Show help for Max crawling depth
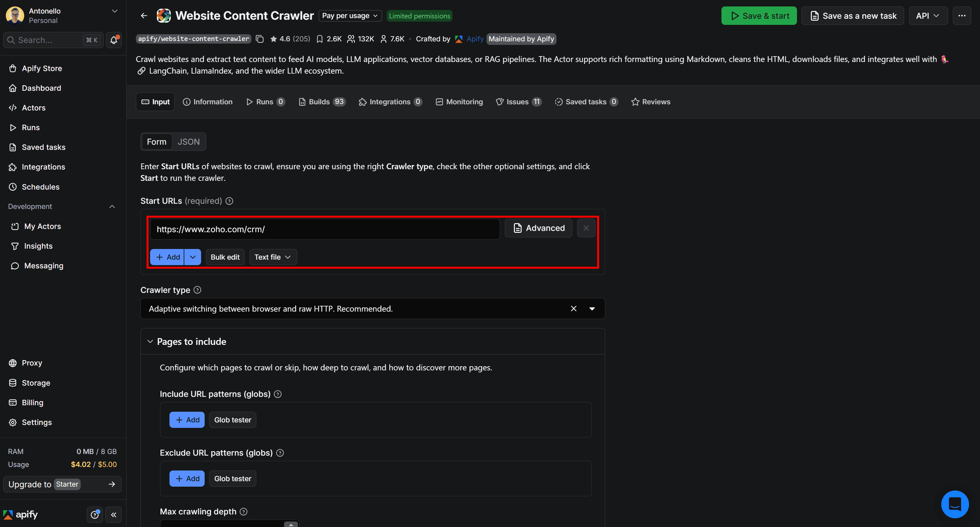 click(243, 512)
